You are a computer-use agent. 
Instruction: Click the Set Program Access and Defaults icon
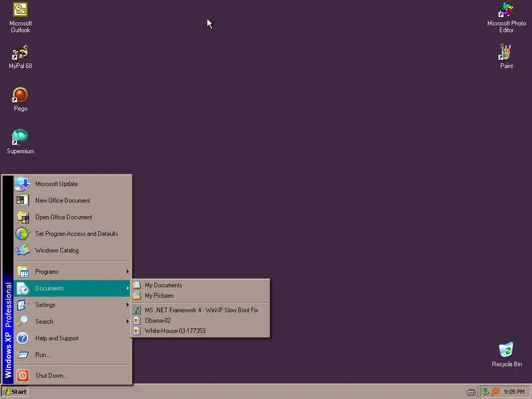23,234
